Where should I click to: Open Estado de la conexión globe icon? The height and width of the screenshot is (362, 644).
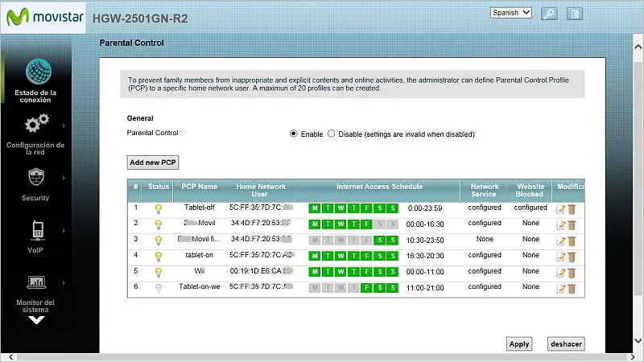[38, 72]
